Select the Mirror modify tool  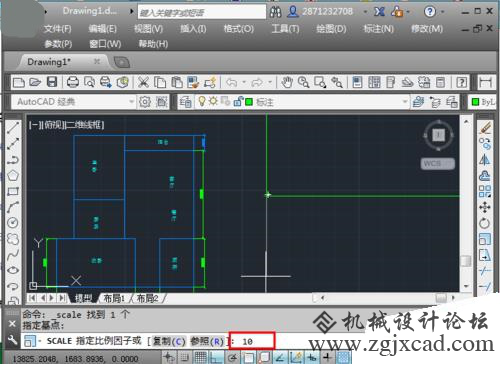(x=485, y=160)
